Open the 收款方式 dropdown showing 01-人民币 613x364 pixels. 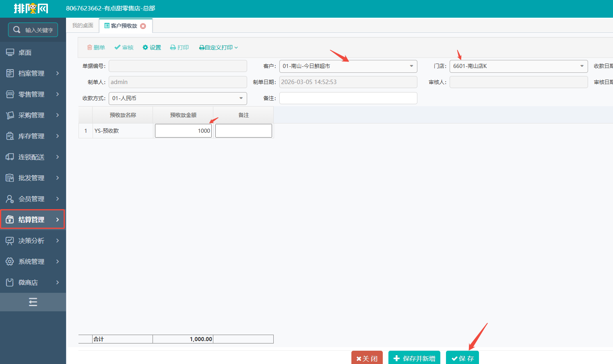178,98
